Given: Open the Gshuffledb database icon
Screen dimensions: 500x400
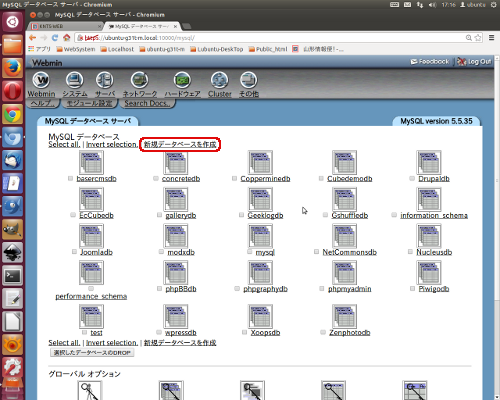Looking at the screenshot, I should [344, 199].
